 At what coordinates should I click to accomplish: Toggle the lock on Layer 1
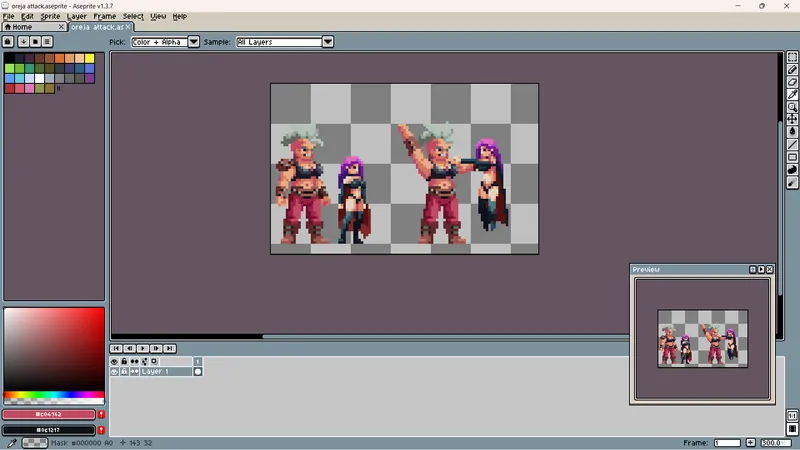124,371
